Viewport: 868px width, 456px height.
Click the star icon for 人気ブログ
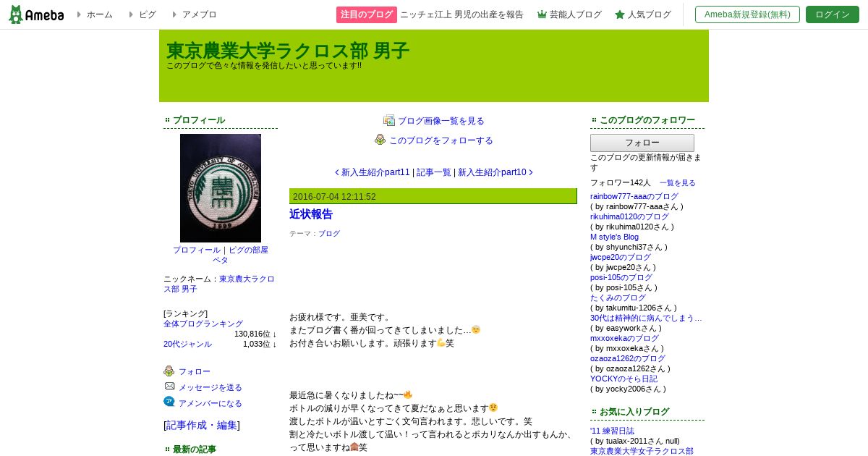(x=620, y=14)
